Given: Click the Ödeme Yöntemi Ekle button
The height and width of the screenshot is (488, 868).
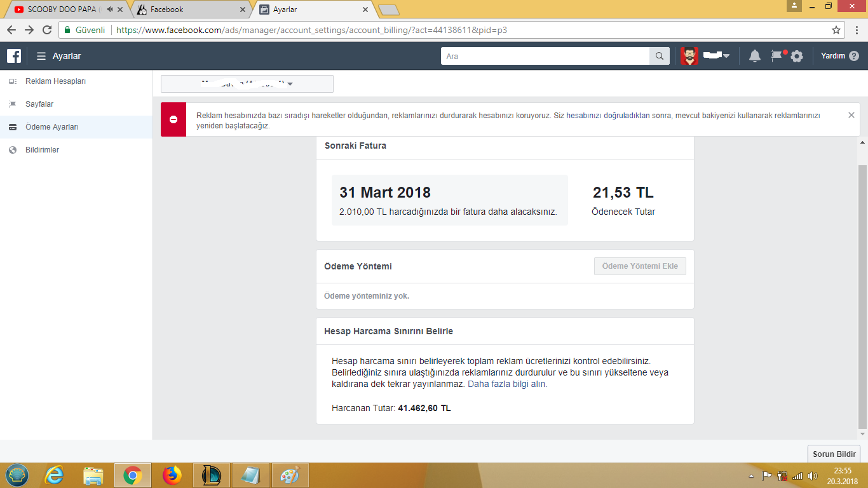Looking at the screenshot, I should pos(640,266).
